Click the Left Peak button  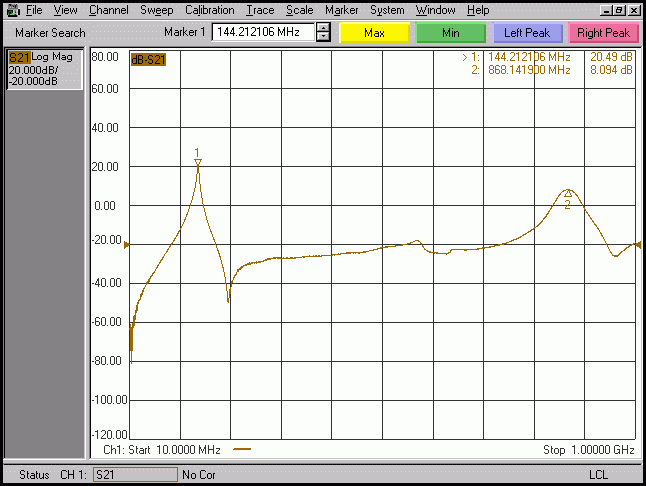[527, 33]
